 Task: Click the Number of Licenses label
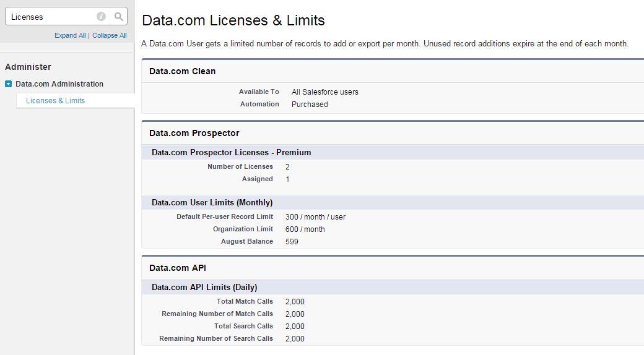pos(240,166)
